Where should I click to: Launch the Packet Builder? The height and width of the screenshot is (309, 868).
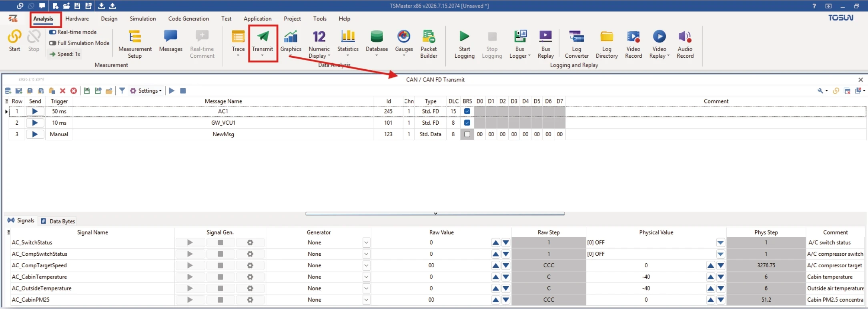coord(429,44)
